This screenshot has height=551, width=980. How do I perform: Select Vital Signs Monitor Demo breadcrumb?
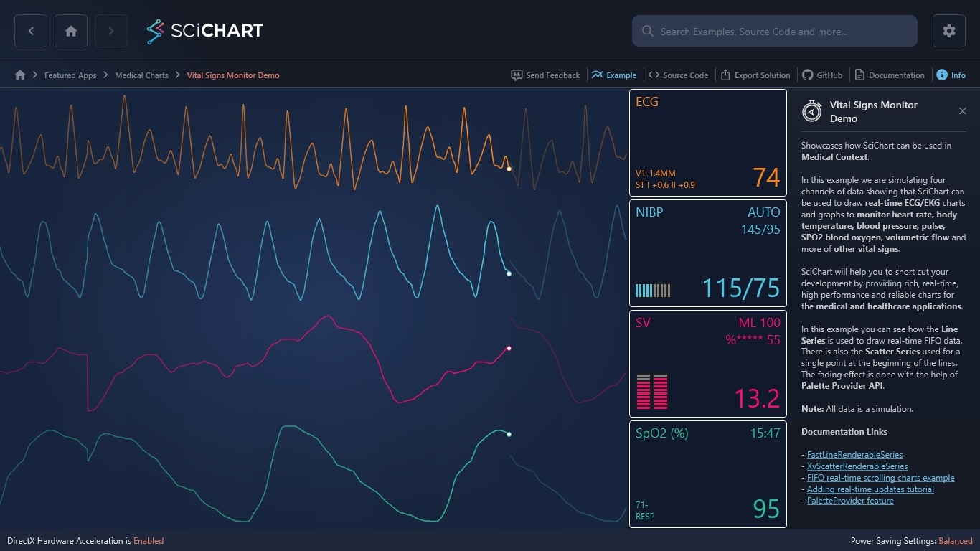[233, 75]
